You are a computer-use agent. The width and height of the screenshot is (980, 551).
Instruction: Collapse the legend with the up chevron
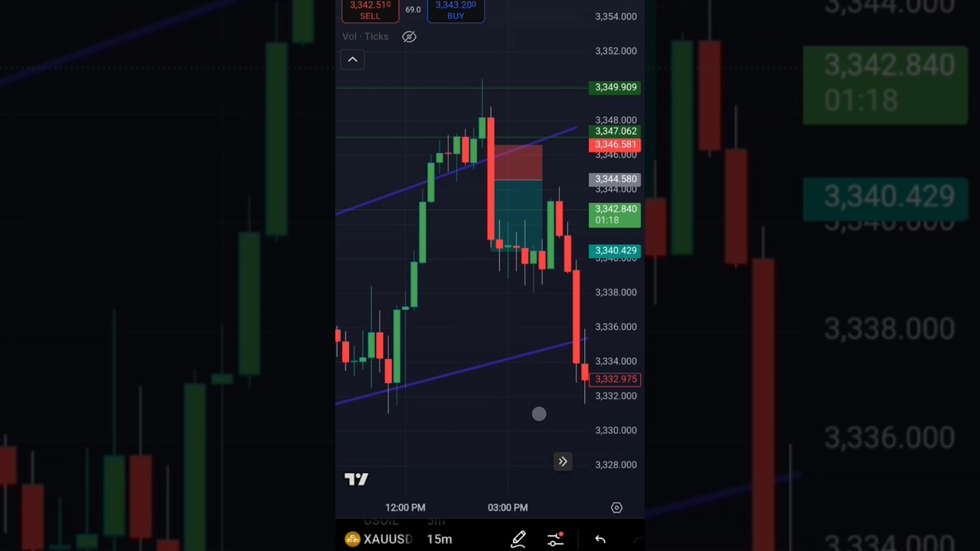[352, 60]
